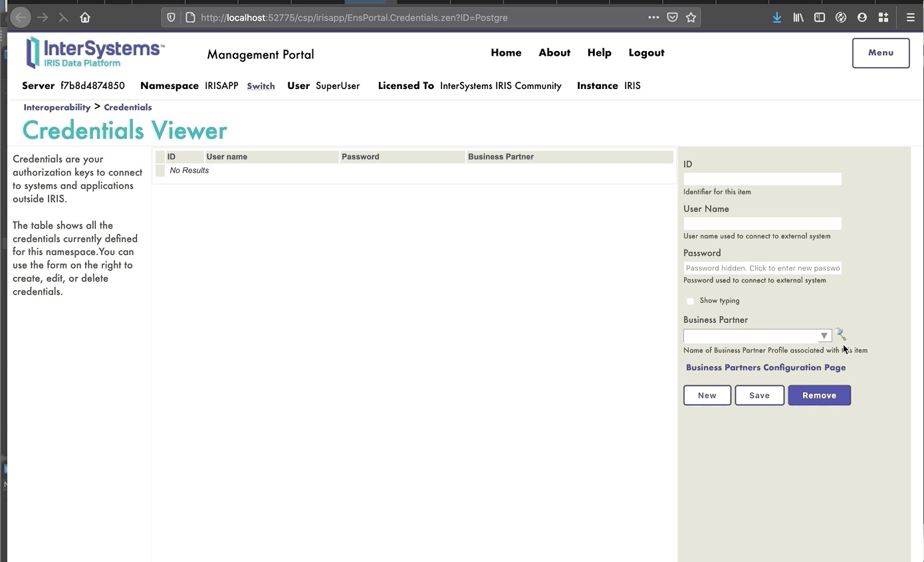Click the Save button

click(x=759, y=395)
